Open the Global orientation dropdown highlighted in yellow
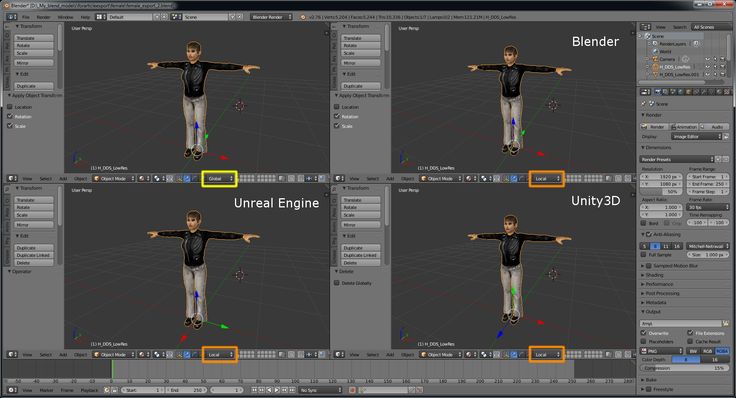 pyautogui.click(x=219, y=178)
